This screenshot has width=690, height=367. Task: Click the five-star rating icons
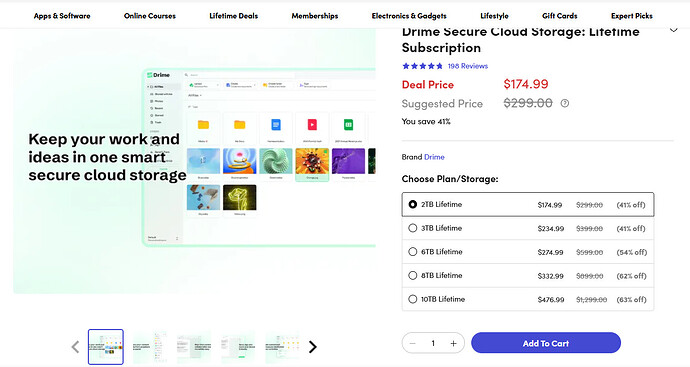[x=422, y=66]
